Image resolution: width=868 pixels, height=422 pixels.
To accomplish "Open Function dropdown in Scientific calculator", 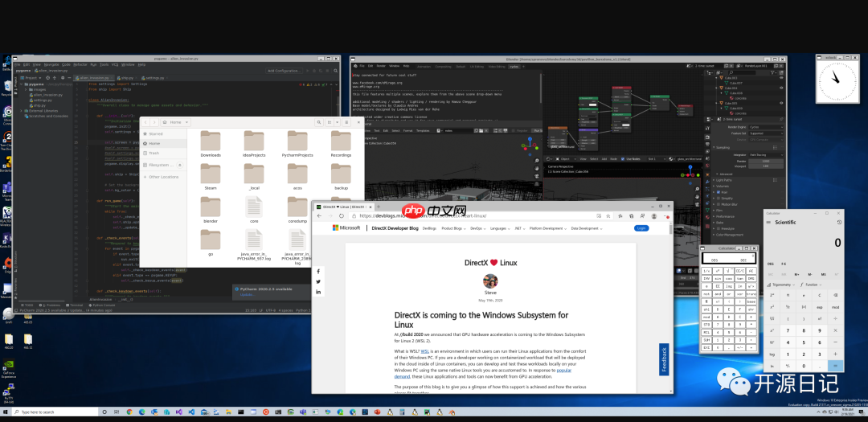I will [x=813, y=284].
